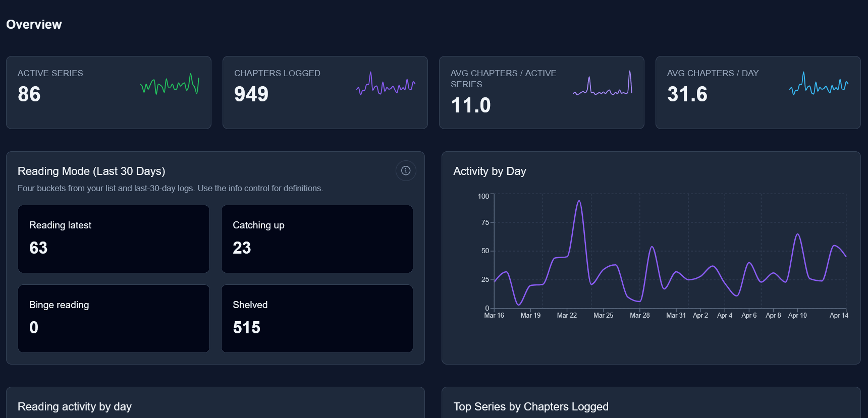Click the Reading Mode info icon
Screen dimensions: 868x418
click(x=405, y=171)
